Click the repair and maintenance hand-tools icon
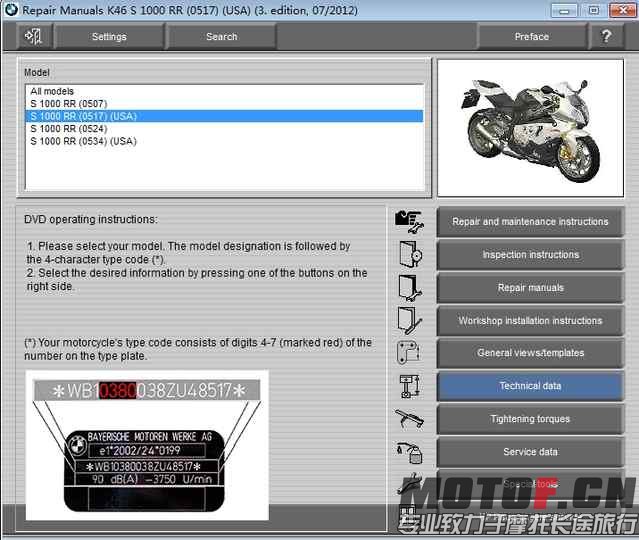 [410, 222]
